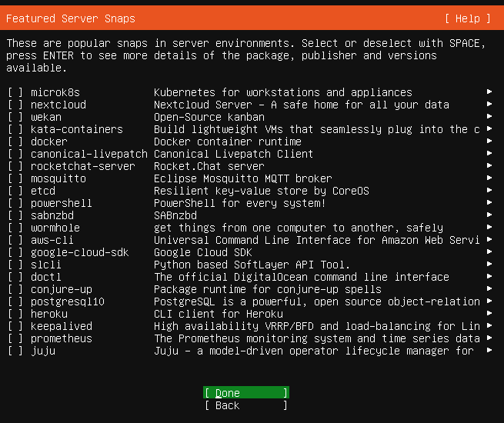
Task: Click the Back button
Action: [x=246, y=405]
